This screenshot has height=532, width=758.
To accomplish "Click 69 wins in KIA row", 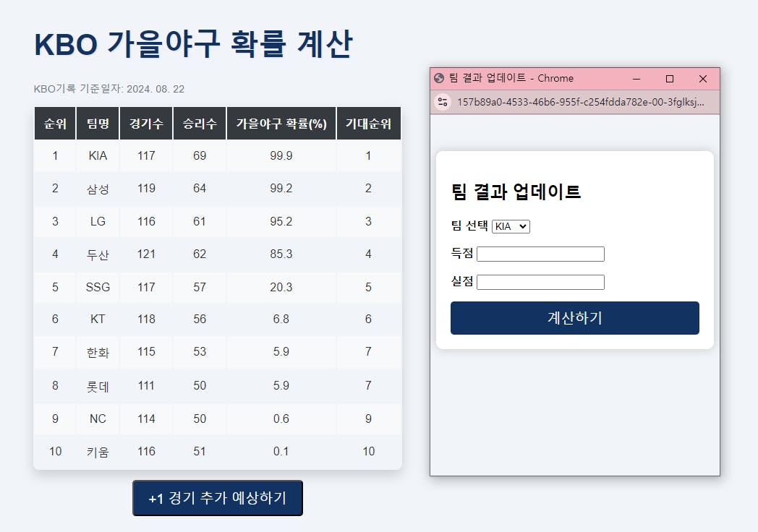I will coord(200,155).
